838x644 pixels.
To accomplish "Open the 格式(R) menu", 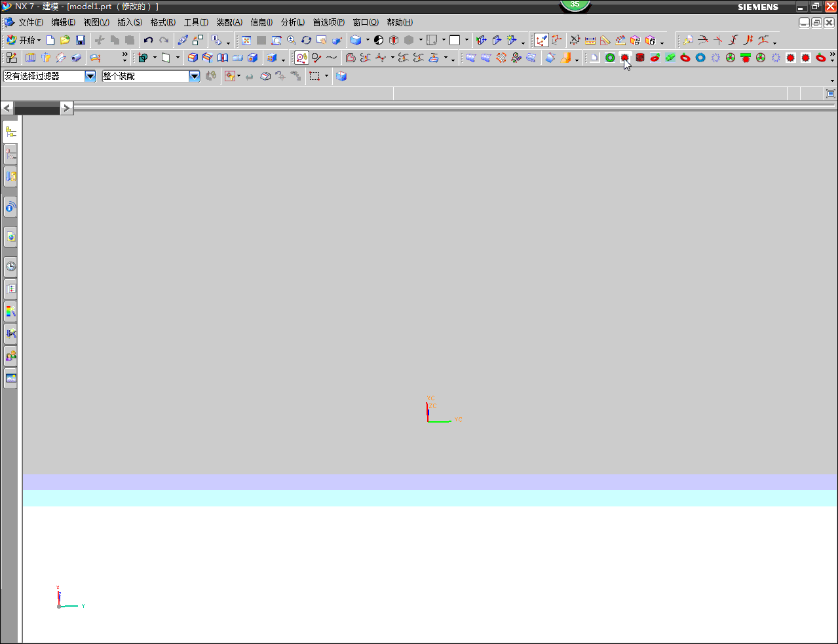I will (163, 22).
